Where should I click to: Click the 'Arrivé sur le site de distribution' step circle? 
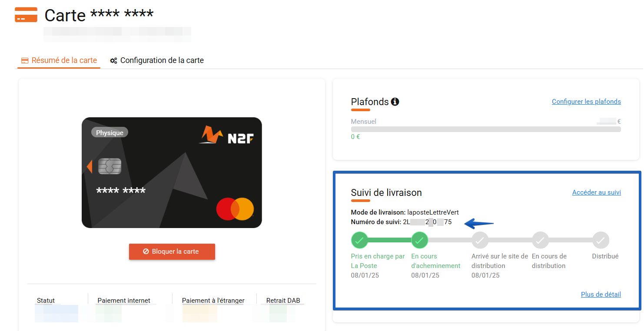[480, 240]
